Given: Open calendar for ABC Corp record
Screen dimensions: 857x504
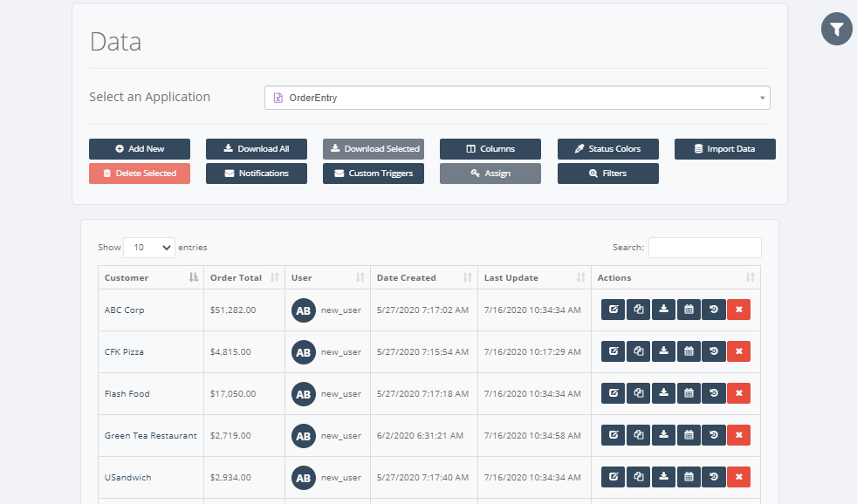Looking at the screenshot, I should 689,310.
